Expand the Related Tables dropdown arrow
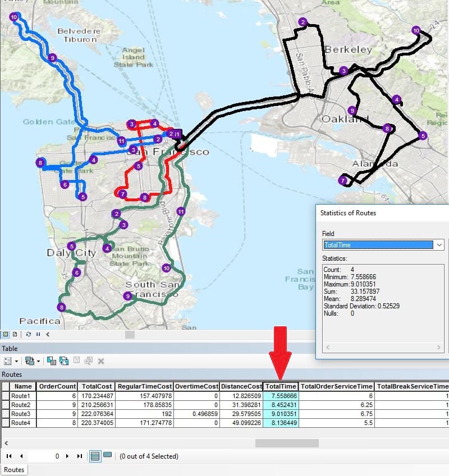 [x=38, y=361]
